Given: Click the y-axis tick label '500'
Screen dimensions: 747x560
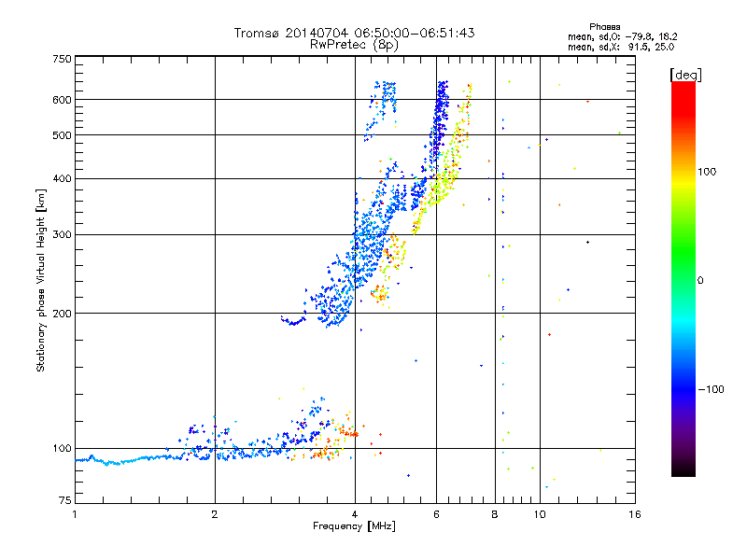Looking at the screenshot, I should [x=62, y=135].
